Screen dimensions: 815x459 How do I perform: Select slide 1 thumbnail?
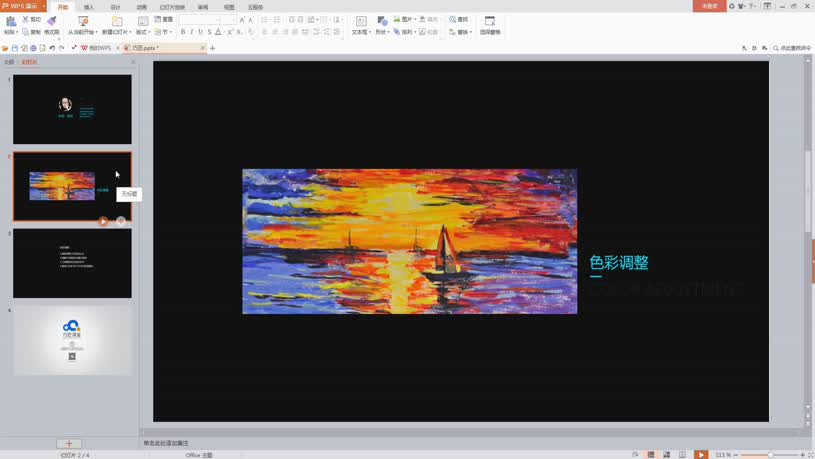(72, 109)
